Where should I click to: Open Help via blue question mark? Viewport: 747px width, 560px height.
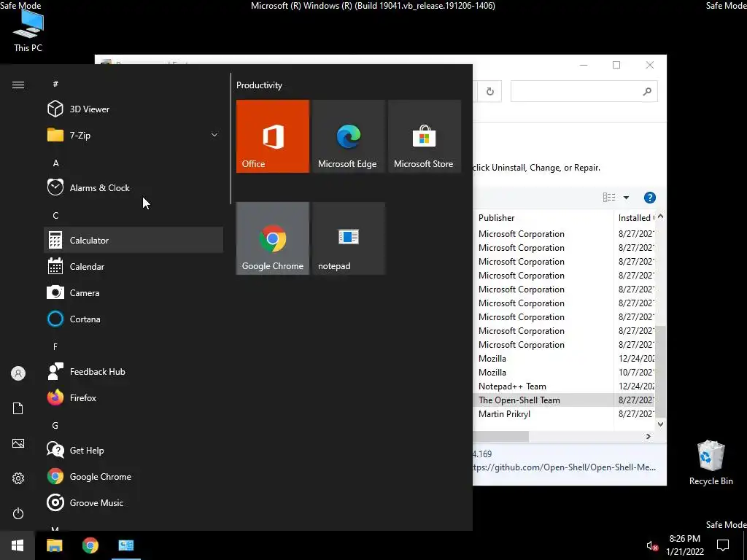point(650,198)
